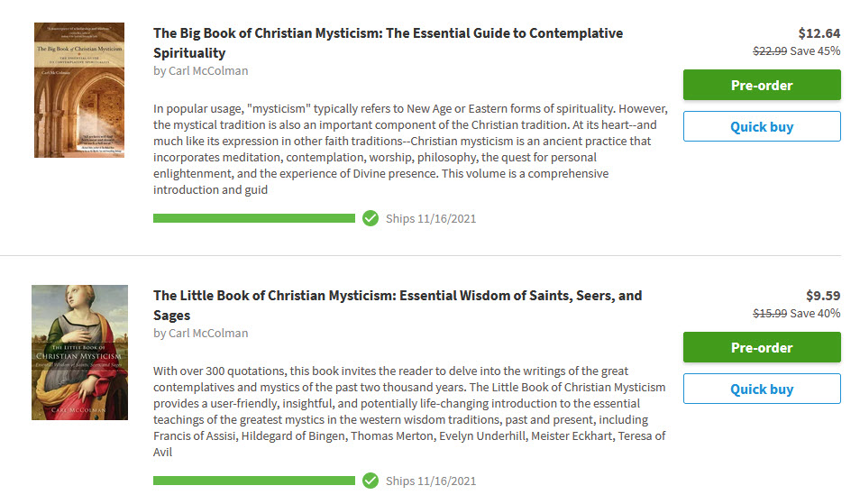This screenshot has width=860, height=504.
Task: Pre-order The Big Book of Christian Mysticism
Action: [x=762, y=85]
